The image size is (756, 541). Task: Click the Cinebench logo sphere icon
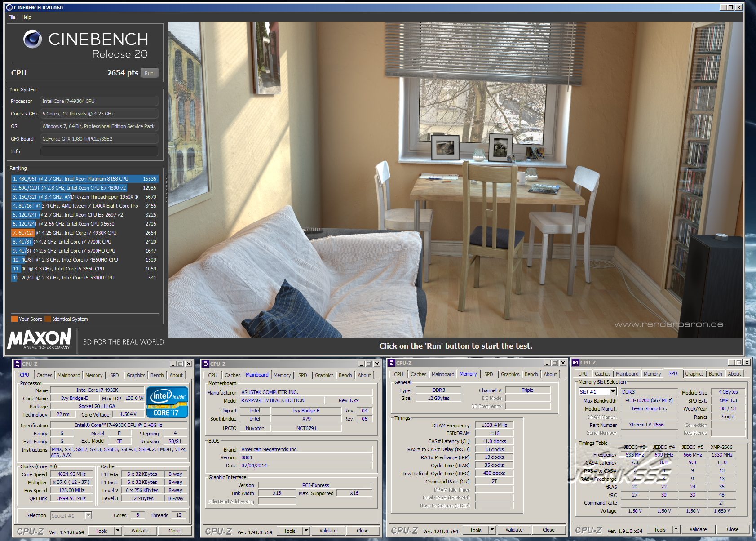coord(32,39)
